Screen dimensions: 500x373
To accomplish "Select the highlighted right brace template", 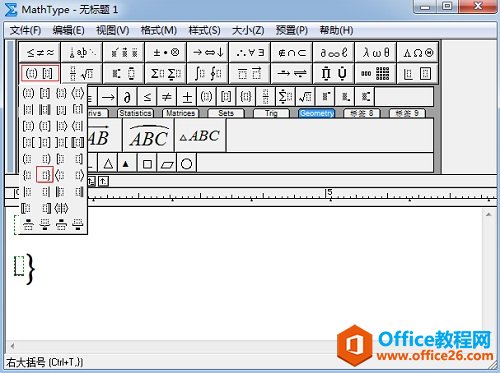I will pyautogui.click(x=45, y=175).
